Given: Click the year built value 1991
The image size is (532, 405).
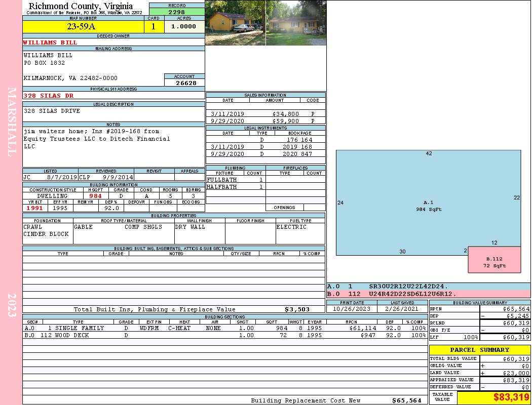Looking at the screenshot, I should coord(35,208).
